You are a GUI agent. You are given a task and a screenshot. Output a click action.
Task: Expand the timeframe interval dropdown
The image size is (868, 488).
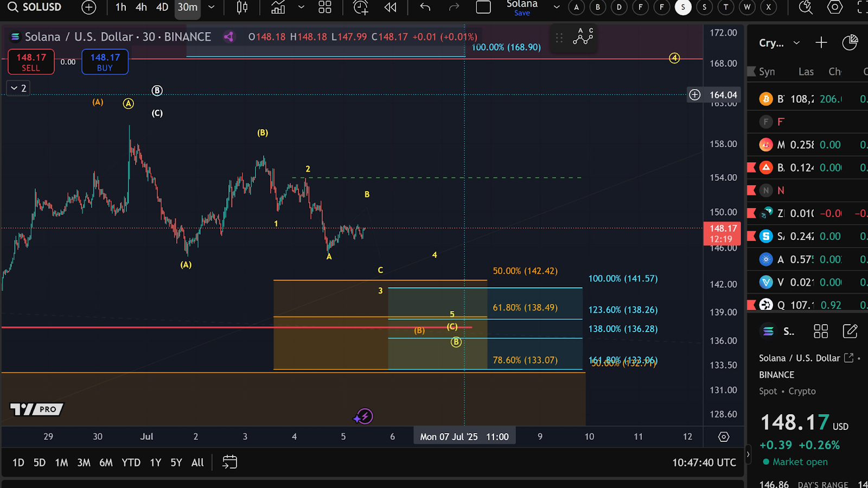pos(212,8)
